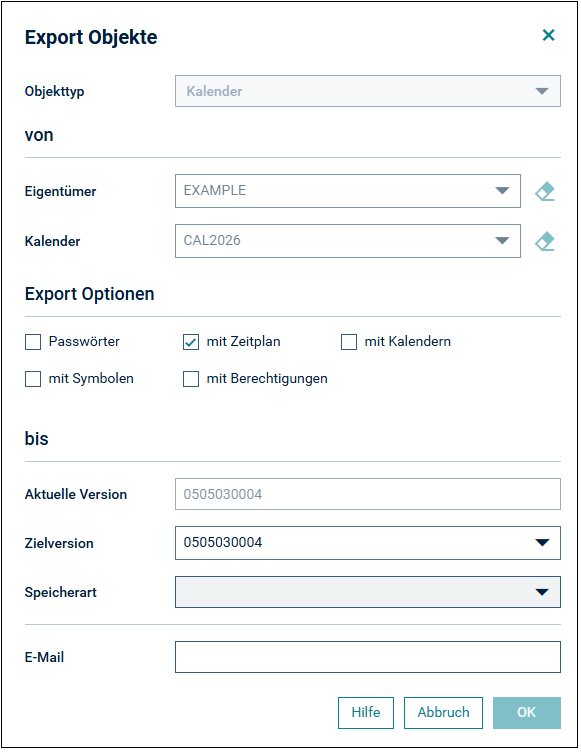Confirm export with OK button
Screen dimensions: 581x752
tap(527, 713)
